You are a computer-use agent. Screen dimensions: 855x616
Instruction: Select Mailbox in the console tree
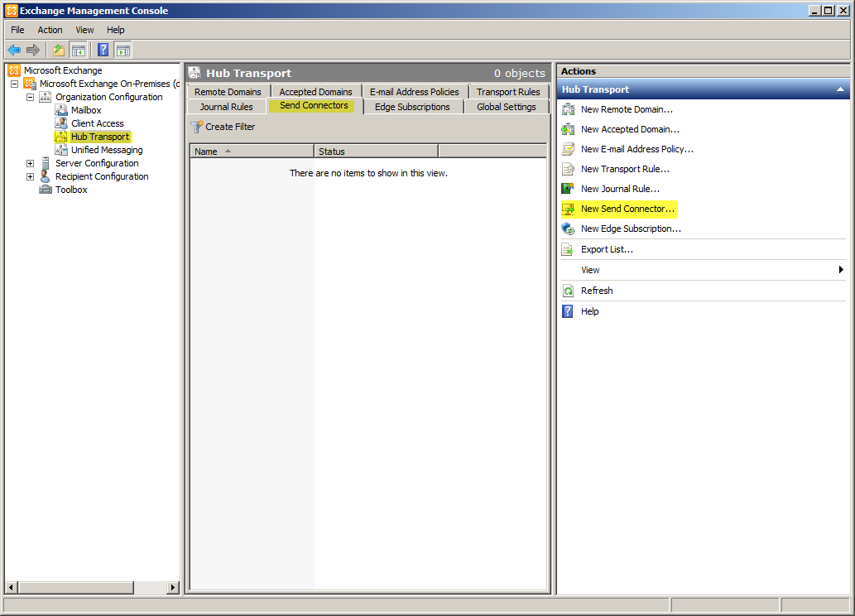(x=86, y=109)
